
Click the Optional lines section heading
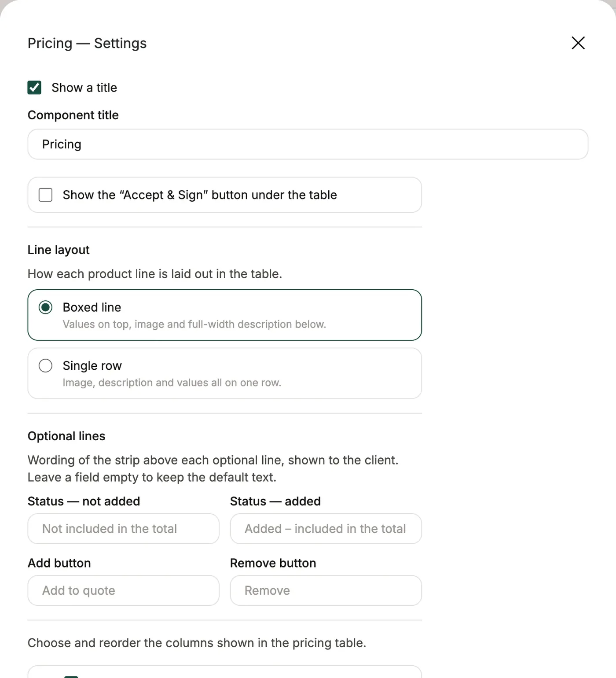[66, 436]
